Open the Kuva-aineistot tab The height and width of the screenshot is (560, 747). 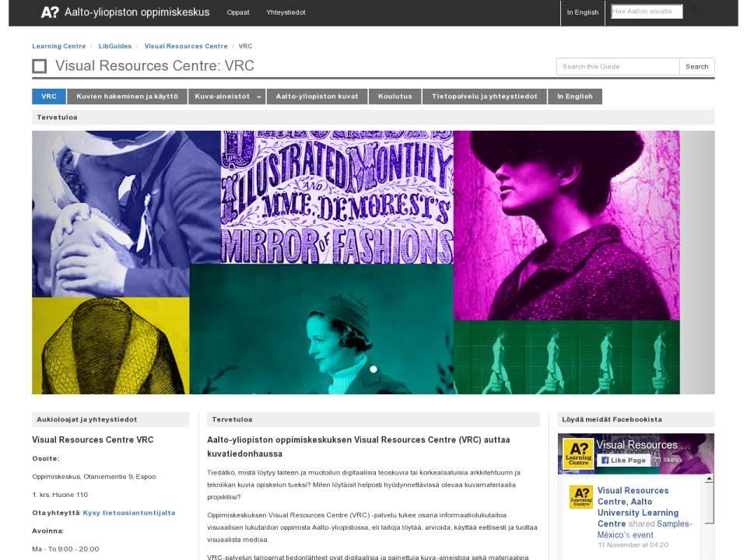[x=222, y=96]
